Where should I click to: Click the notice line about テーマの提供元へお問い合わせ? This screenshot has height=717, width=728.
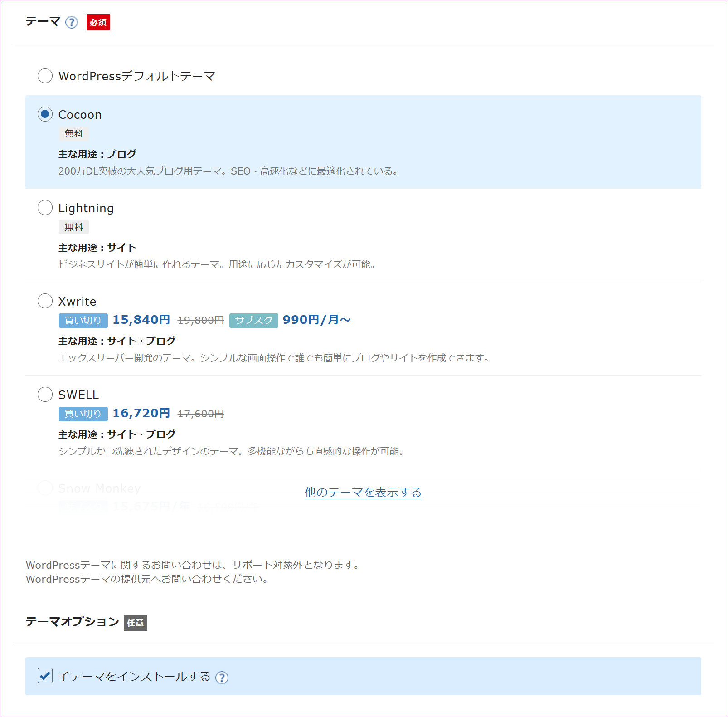click(x=148, y=579)
